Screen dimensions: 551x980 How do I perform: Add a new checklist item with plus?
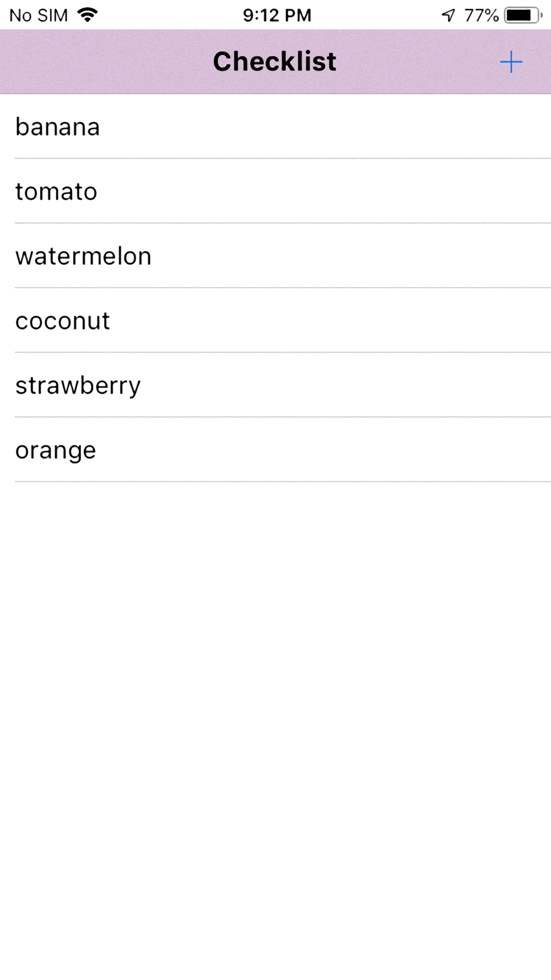[511, 62]
